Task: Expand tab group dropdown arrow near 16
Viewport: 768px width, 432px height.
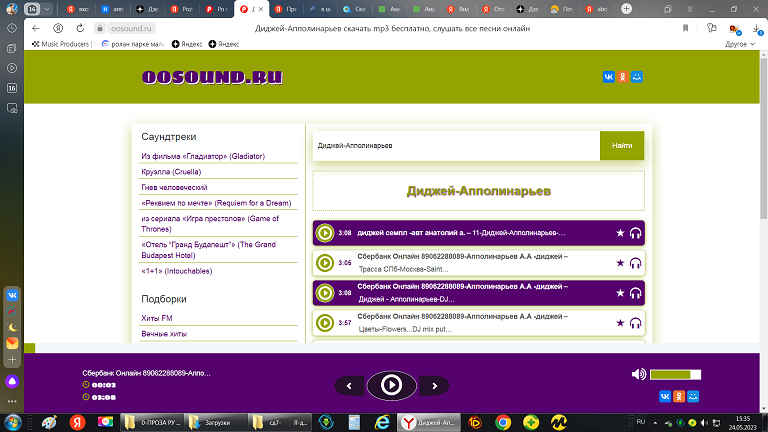Action: tap(47, 9)
